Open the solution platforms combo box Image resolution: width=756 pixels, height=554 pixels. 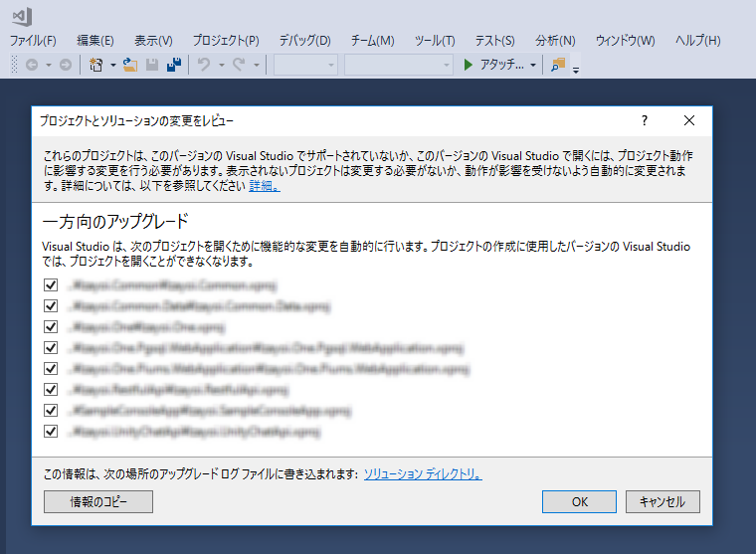click(399, 65)
